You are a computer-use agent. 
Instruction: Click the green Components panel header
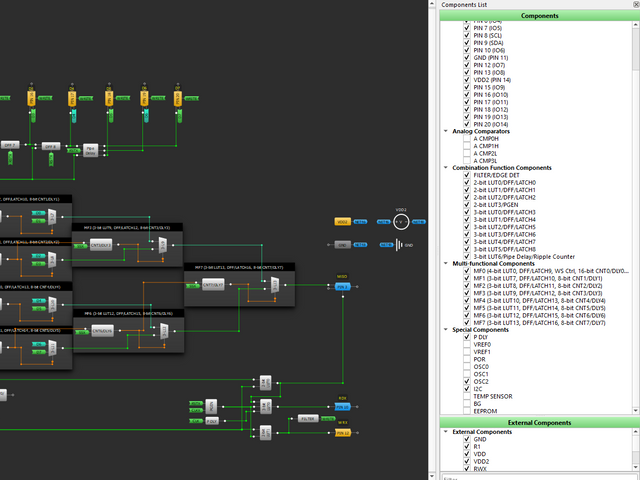point(539,16)
